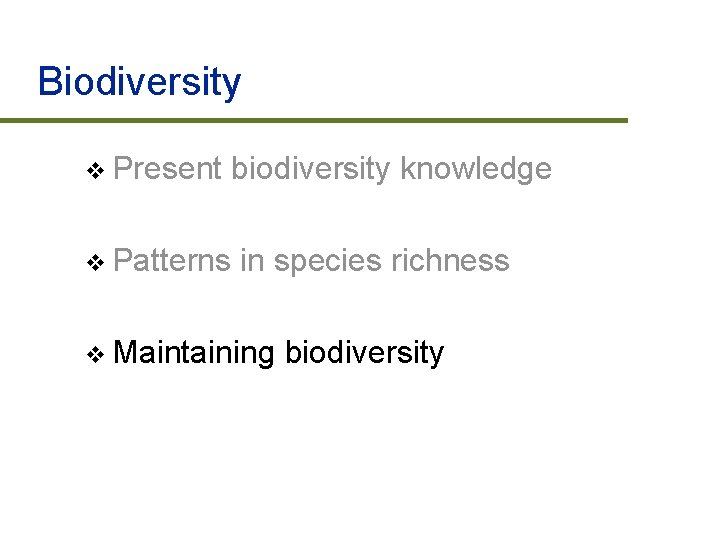Click the empty top-right corner of the slide

coord(680,30)
